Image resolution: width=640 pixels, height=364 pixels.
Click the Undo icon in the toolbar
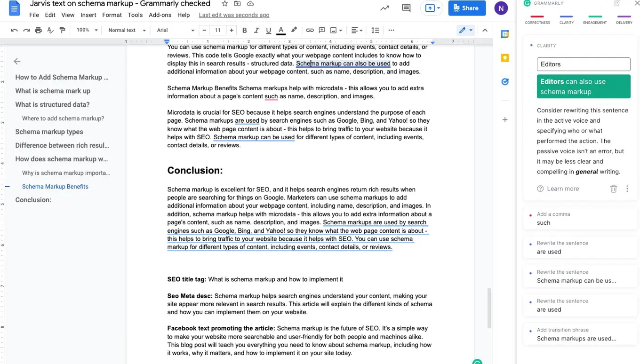14,30
